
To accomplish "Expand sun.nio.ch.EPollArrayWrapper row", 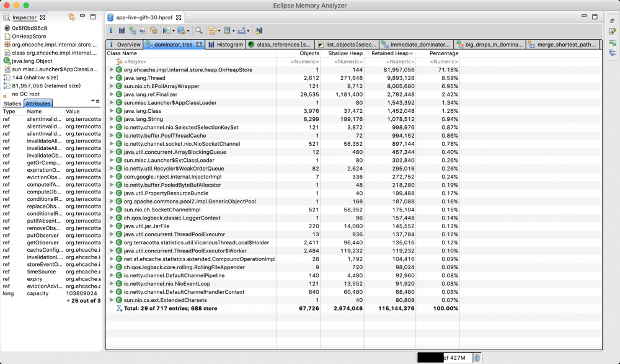I will pos(112,86).
